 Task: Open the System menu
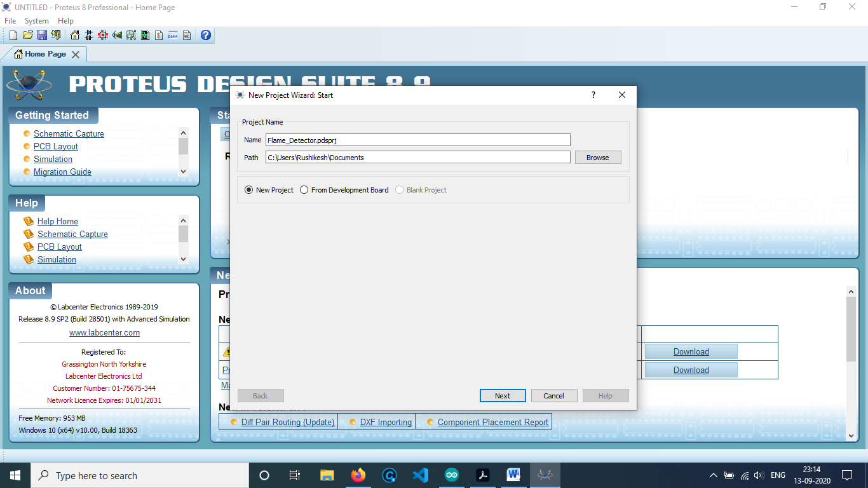click(37, 21)
